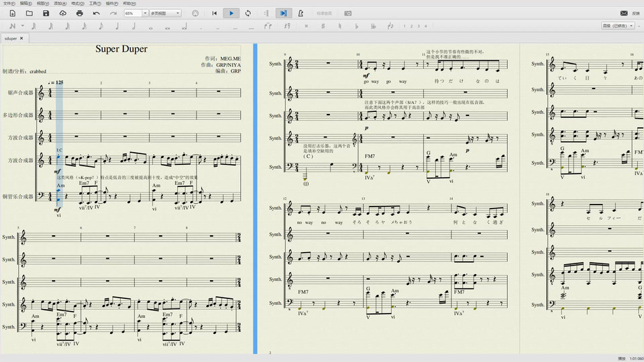Print the score using printer icon
This screenshot has height=362, width=644.
click(x=80, y=13)
